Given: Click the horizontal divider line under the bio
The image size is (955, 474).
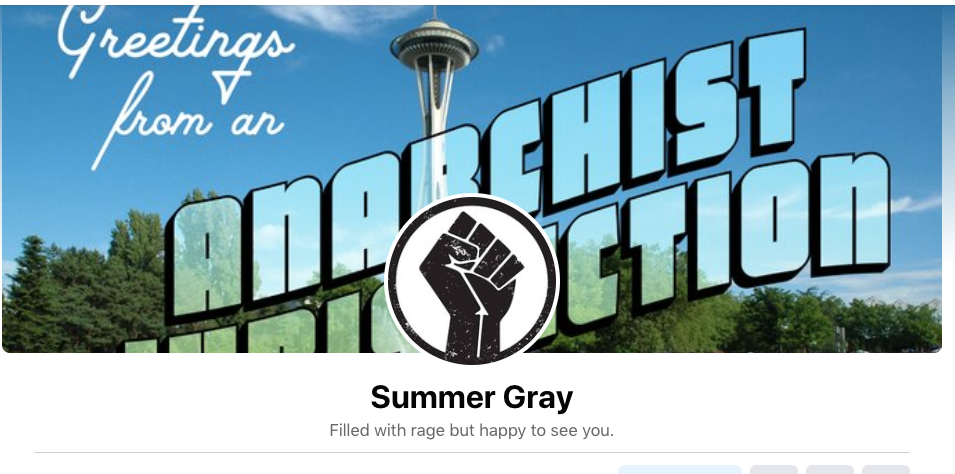Looking at the screenshot, I should pos(472,453).
